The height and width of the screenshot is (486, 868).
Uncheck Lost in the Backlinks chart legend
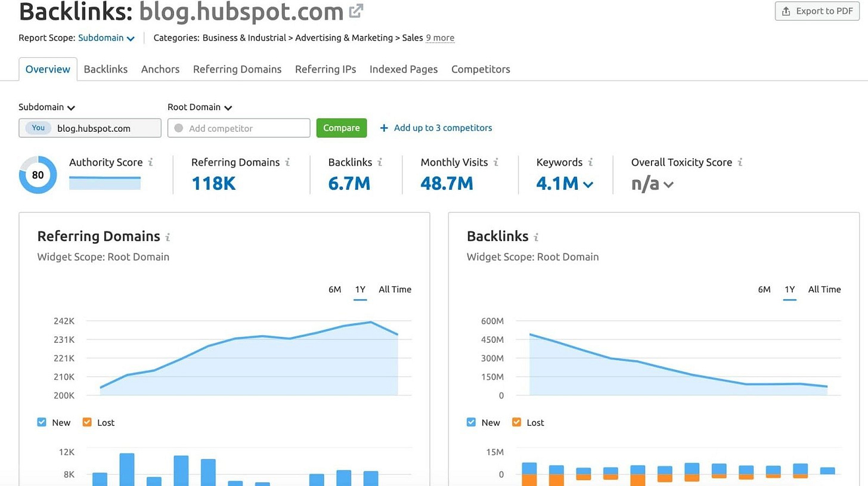[516, 422]
